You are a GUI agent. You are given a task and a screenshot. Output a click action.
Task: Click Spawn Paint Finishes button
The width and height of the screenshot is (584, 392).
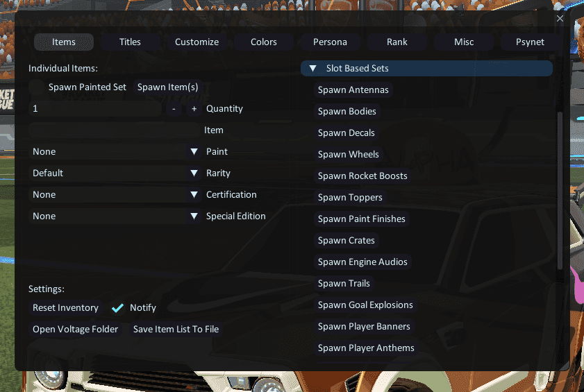coord(361,219)
